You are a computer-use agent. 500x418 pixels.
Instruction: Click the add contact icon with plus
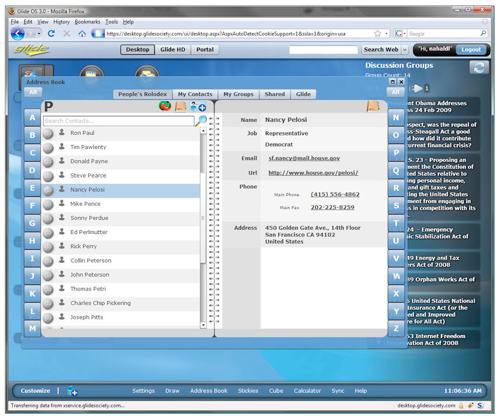[198, 107]
